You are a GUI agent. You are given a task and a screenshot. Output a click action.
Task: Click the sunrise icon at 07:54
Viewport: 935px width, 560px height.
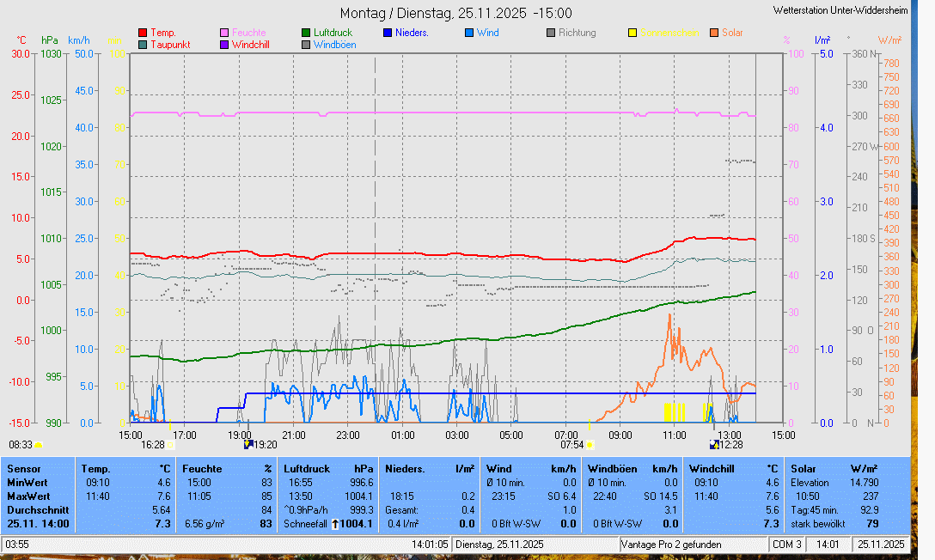pos(590,445)
